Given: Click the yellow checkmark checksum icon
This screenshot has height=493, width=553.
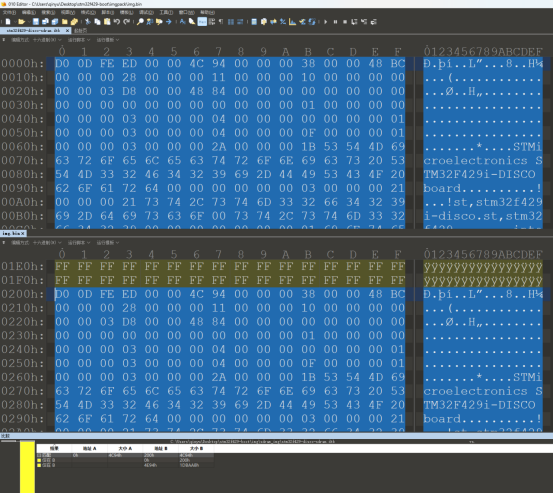Looking at the screenshot, I should pos(302,22).
